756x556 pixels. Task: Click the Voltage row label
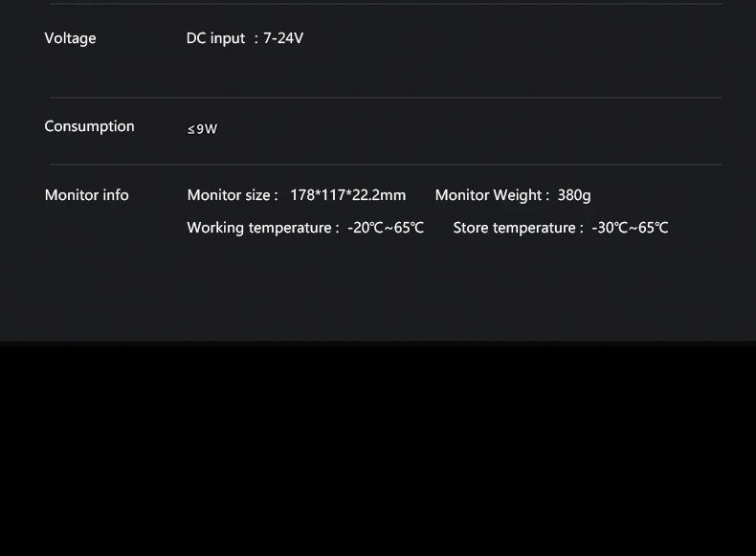click(x=70, y=38)
